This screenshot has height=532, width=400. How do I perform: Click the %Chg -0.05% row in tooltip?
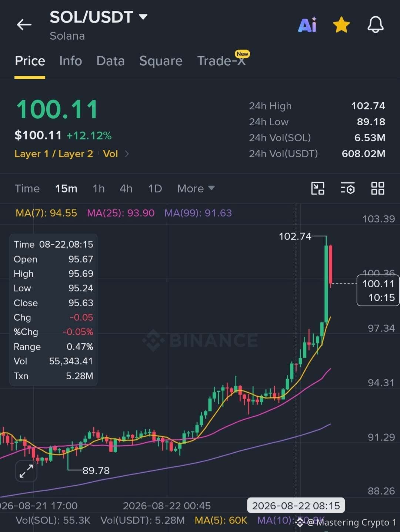point(53,332)
